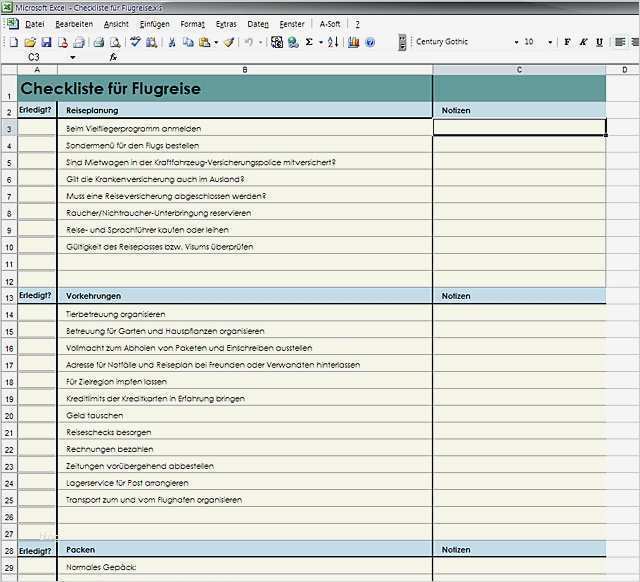
Task: Run the spelling check icon
Action: [135, 42]
